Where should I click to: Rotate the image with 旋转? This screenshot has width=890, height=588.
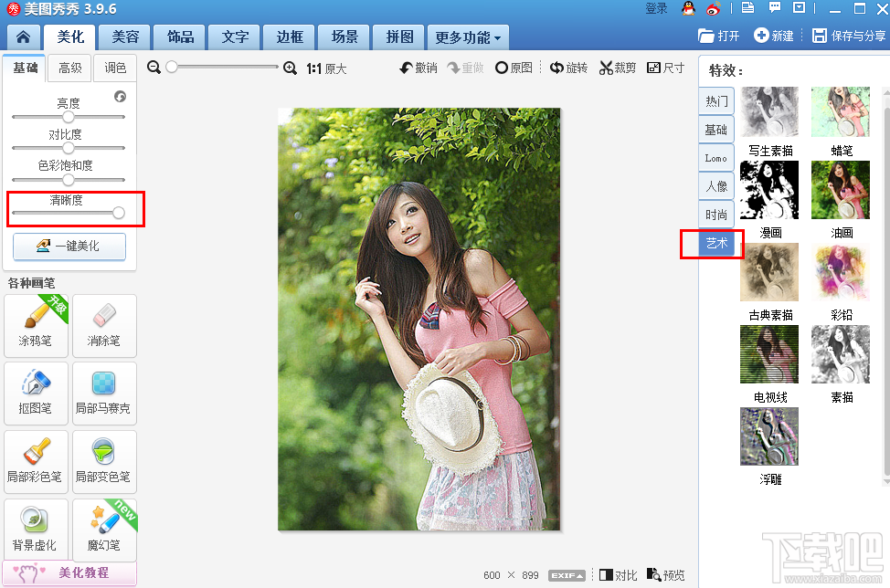[x=568, y=68]
